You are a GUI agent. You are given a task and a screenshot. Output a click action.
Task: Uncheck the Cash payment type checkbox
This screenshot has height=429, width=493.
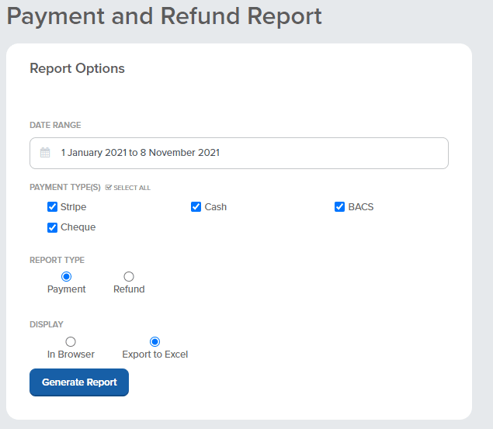196,207
